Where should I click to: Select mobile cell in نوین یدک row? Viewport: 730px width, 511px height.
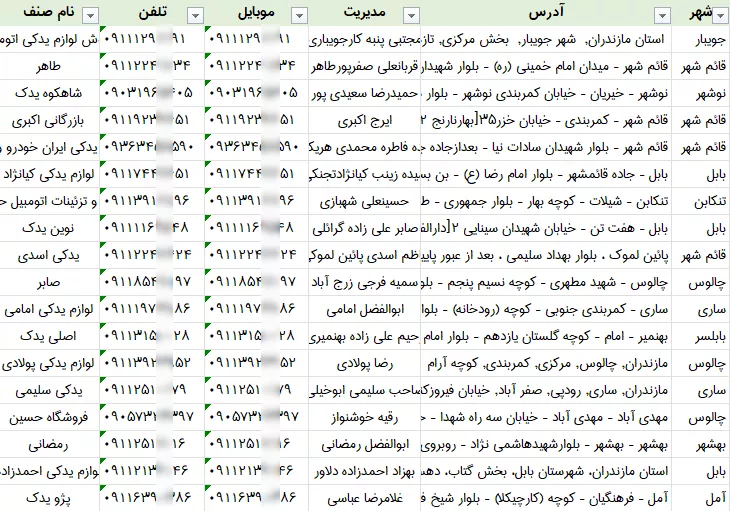coord(257,229)
